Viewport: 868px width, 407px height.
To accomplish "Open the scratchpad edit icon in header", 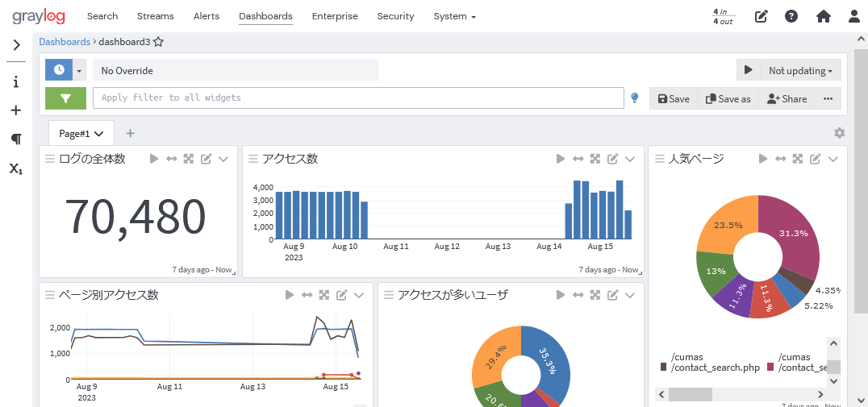I will (x=761, y=16).
